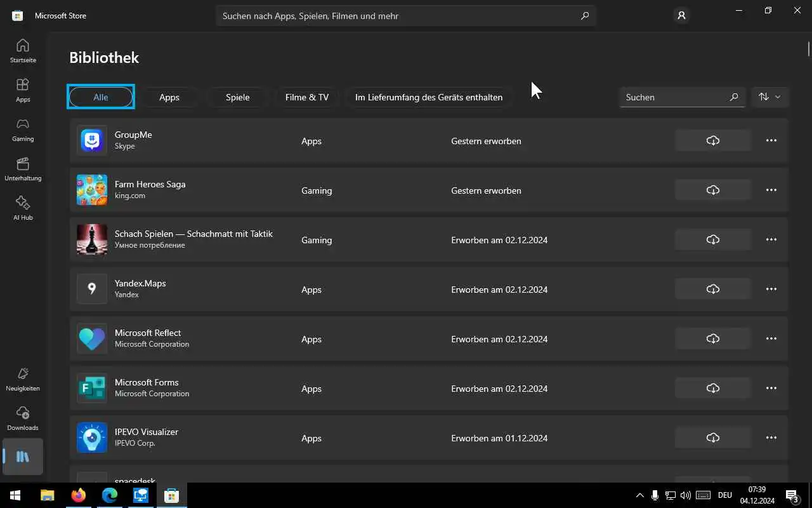812x508 pixels.
Task: Open IPEVO Visualizer title
Action: pos(147,432)
